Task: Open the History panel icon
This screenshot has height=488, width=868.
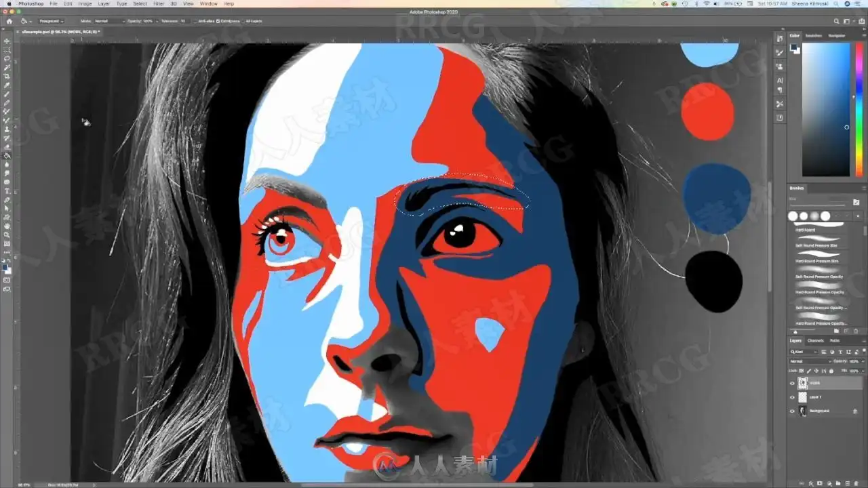Action: tap(780, 40)
